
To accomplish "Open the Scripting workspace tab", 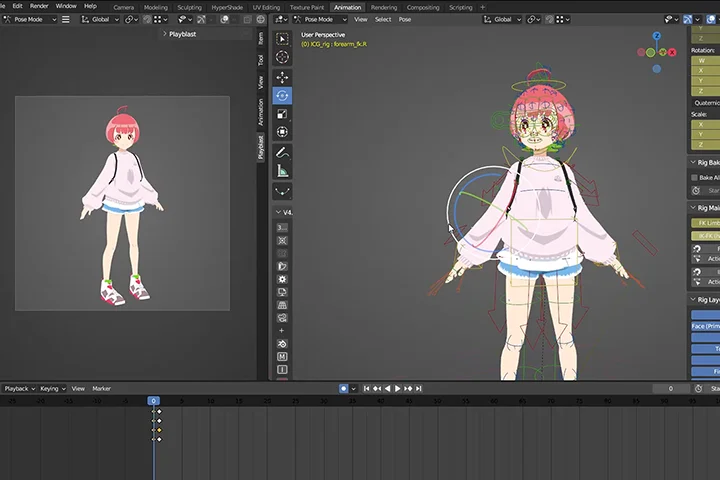I will (x=461, y=7).
